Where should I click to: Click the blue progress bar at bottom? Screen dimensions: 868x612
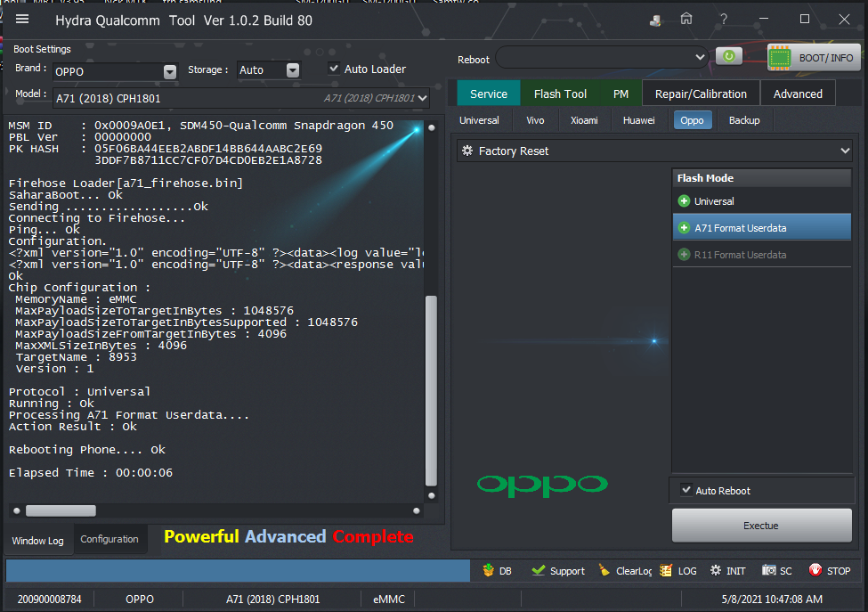click(238, 570)
